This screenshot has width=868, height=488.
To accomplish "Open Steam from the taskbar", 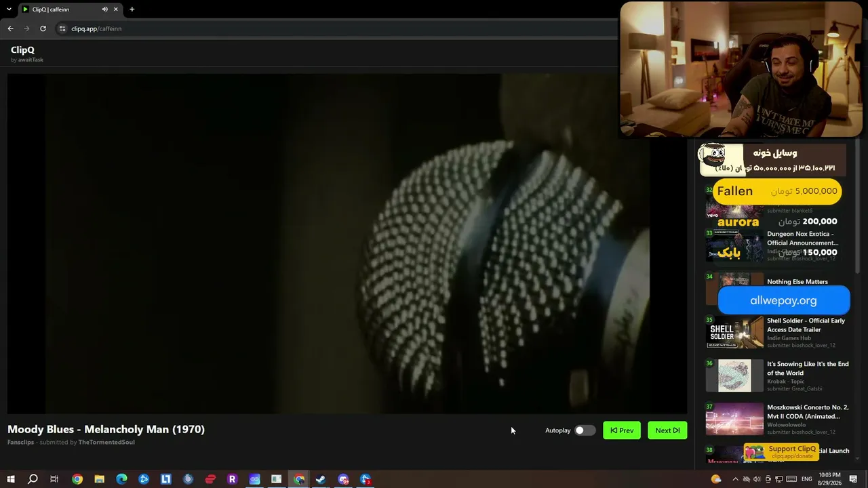I will point(321,479).
